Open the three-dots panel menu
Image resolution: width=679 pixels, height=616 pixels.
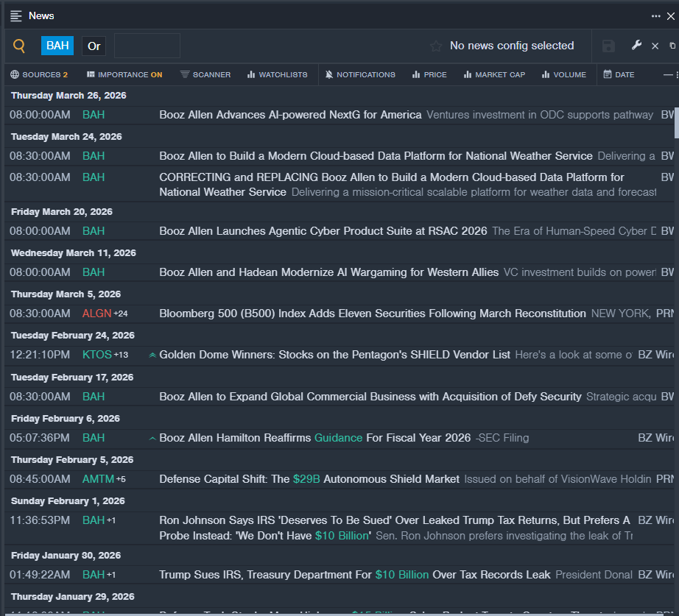(655, 15)
